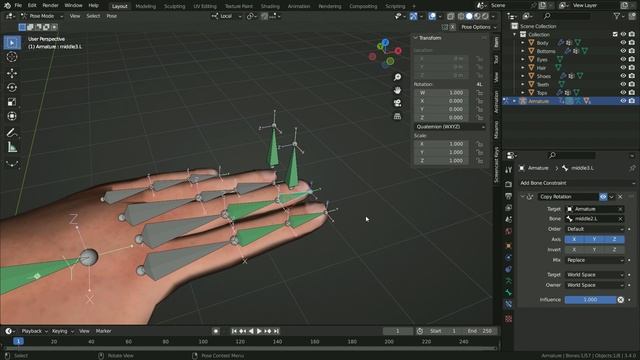
Task: Open the Render menu
Action: (x=50, y=5)
